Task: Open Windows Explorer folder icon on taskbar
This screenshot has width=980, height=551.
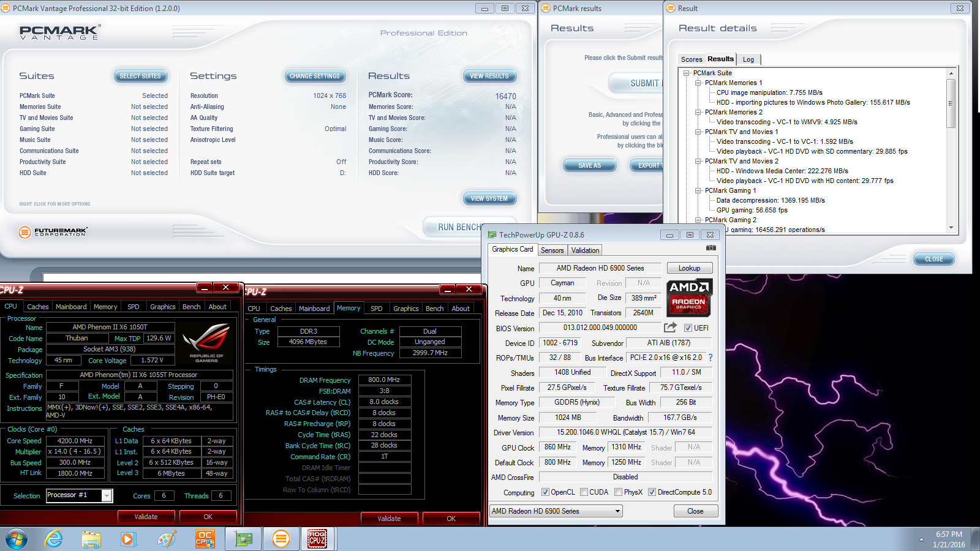Action: (x=91, y=539)
